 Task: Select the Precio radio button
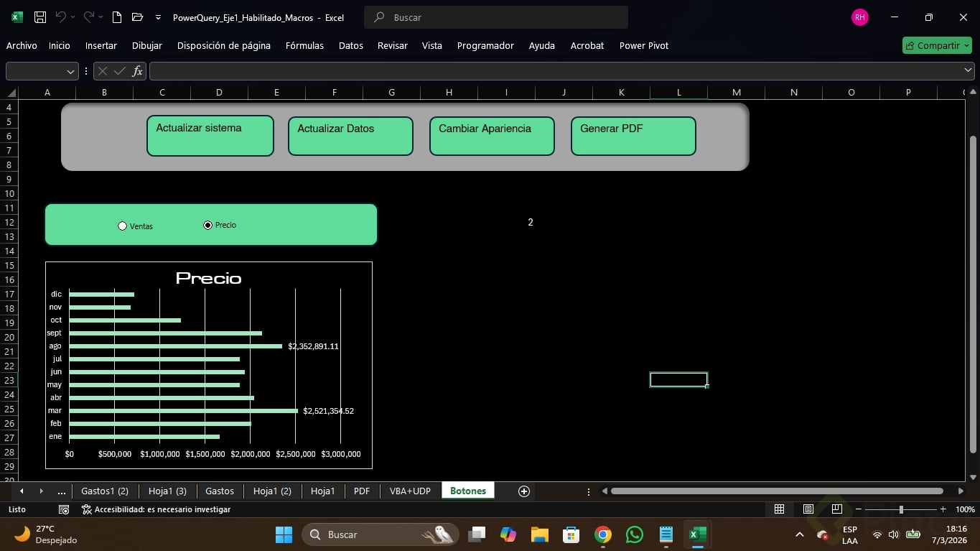pyautogui.click(x=208, y=225)
